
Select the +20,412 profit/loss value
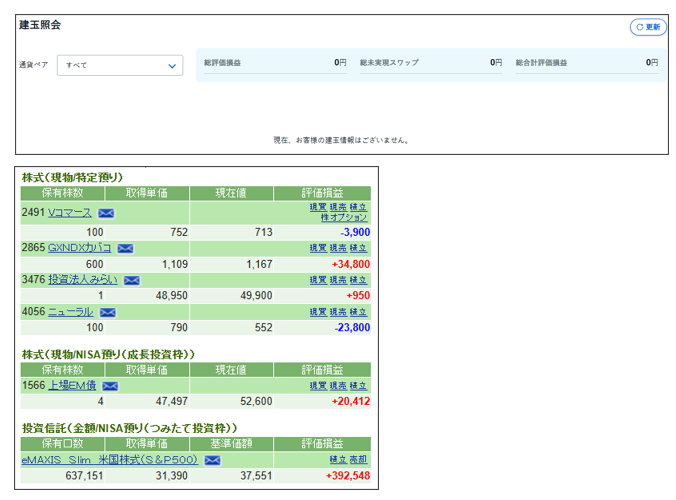point(351,402)
